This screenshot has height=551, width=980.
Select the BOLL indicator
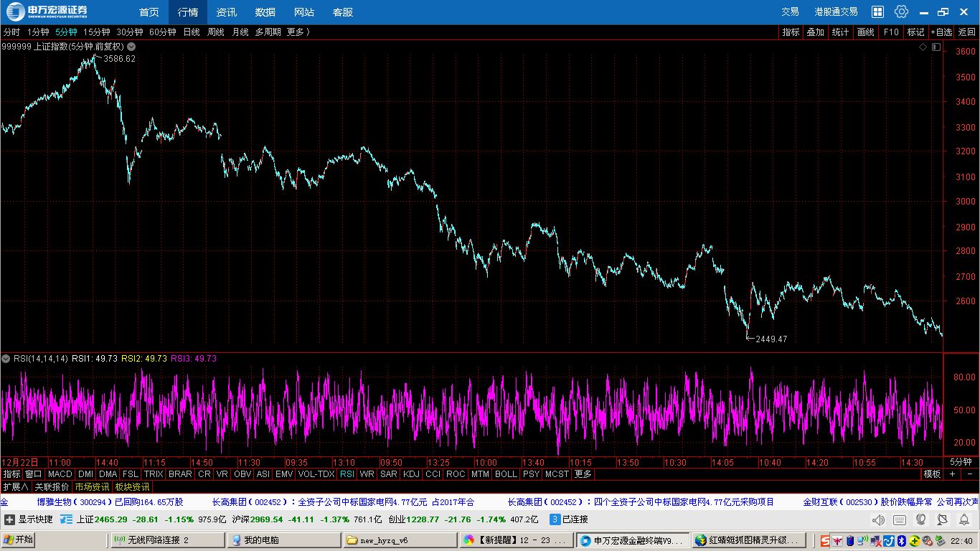tap(506, 474)
